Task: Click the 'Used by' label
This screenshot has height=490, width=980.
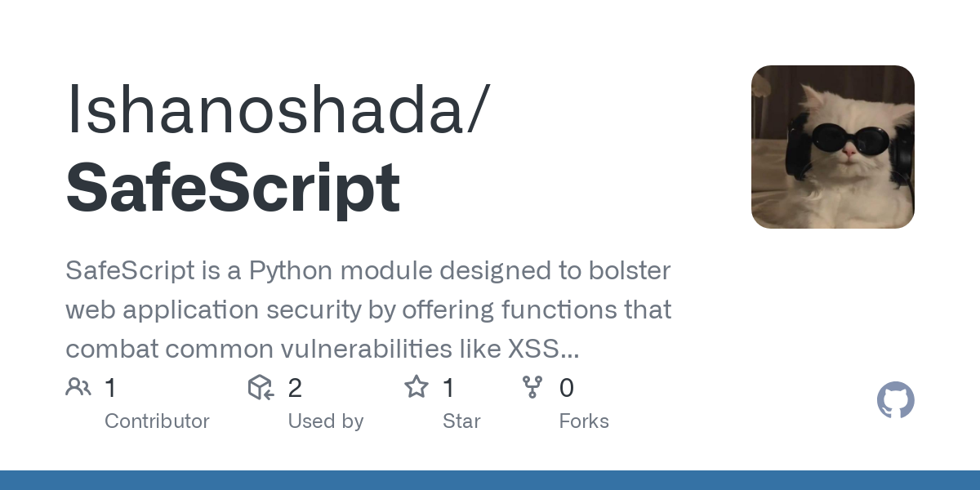Action: [x=325, y=421]
